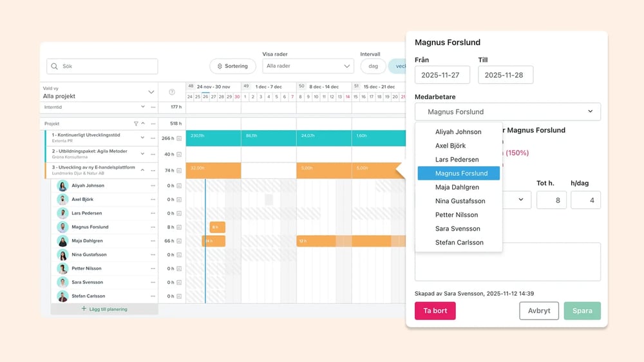
Task: Select Lars Pedersen in the dropdown list
Action: [x=457, y=160]
